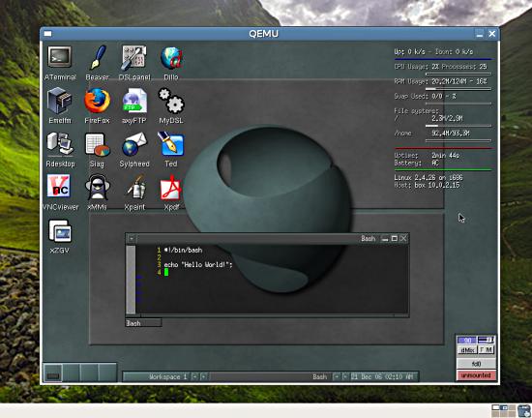Minimize the Bash editor window
Viewport: 532px width, 418px height.
[384, 239]
